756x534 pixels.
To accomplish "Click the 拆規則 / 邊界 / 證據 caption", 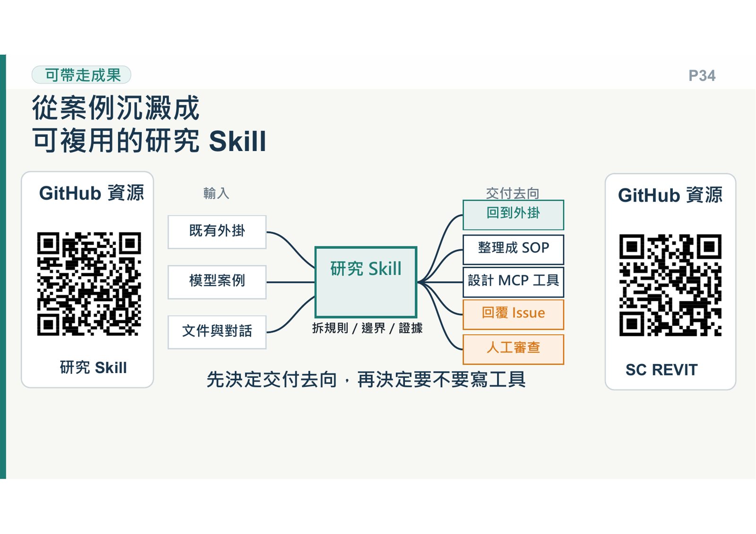I will [x=367, y=328].
